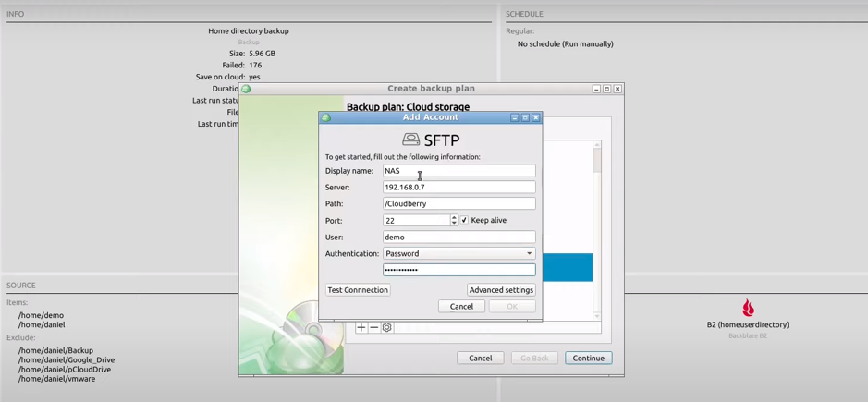The height and width of the screenshot is (402, 868).
Task: Click the Test Connection button
Action: [x=358, y=290]
